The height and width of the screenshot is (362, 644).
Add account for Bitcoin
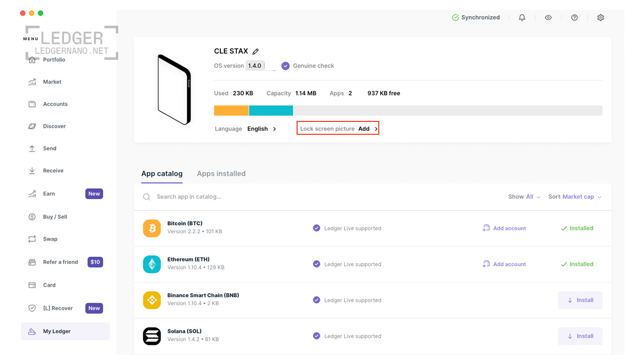point(504,228)
